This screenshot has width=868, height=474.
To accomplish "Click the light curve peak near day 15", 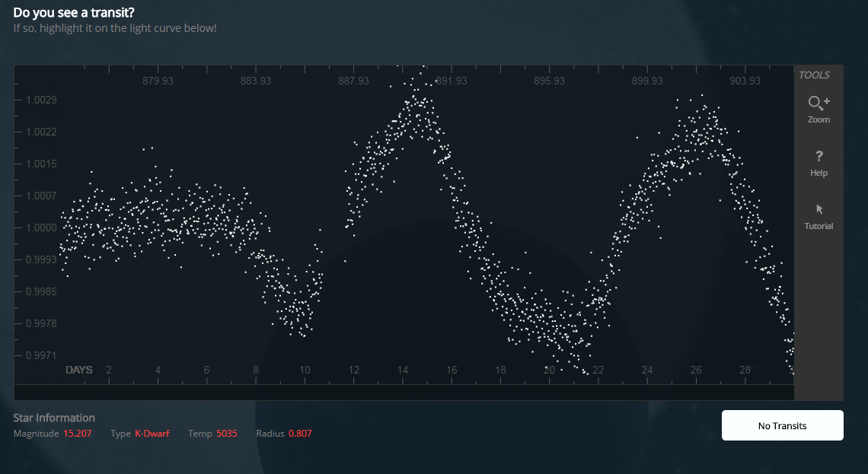I will [415, 110].
